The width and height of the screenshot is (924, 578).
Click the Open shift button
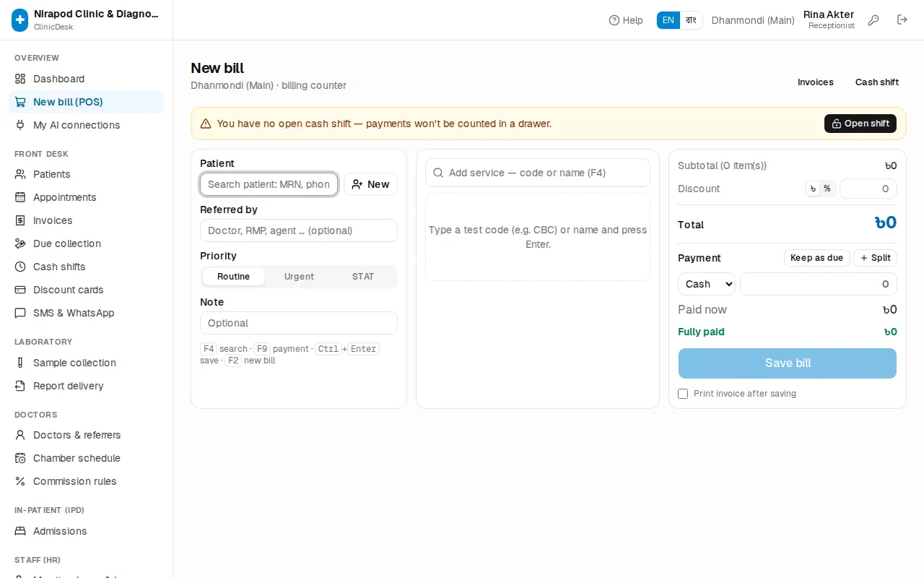pyautogui.click(x=860, y=124)
